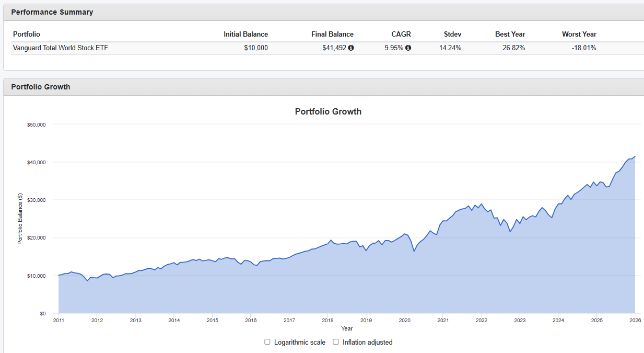644x353 pixels.
Task: Click the 2026 x-axis label
Action: (635, 320)
